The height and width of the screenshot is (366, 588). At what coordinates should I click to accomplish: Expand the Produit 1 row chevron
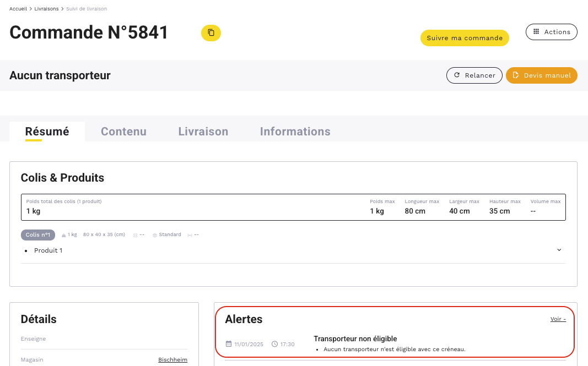point(559,250)
